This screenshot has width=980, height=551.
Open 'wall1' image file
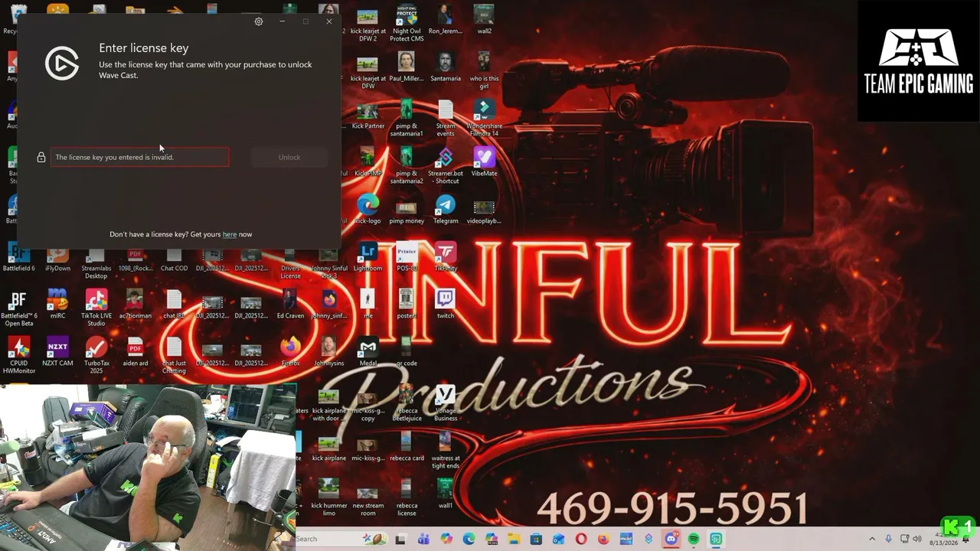(x=446, y=494)
